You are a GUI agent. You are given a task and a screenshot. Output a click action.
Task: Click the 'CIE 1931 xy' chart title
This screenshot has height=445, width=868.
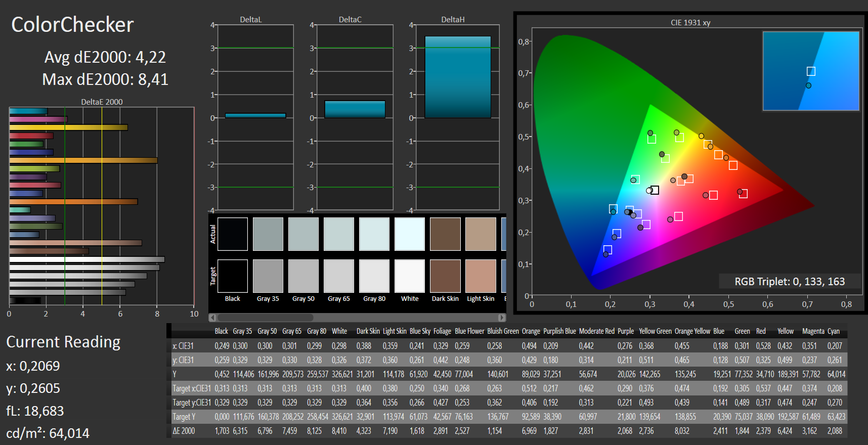point(690,23)
